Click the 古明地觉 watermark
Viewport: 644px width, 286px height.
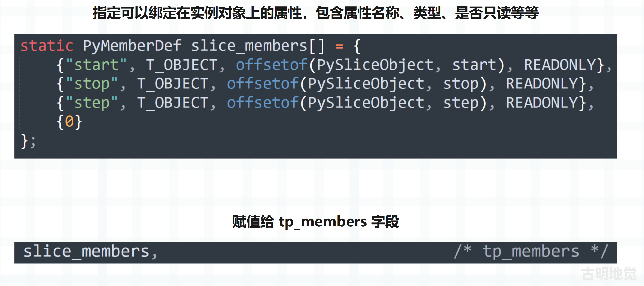tap(609, 274)
